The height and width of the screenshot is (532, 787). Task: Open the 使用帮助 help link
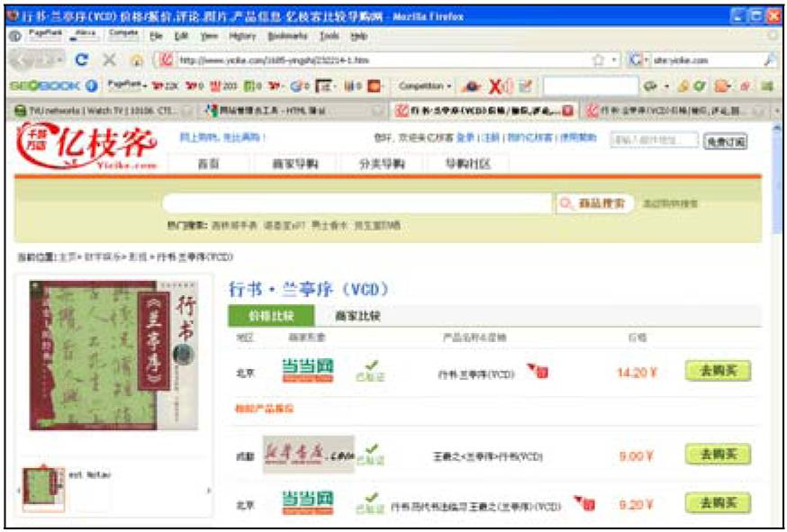pyautogui.click(x=579, y=137)
